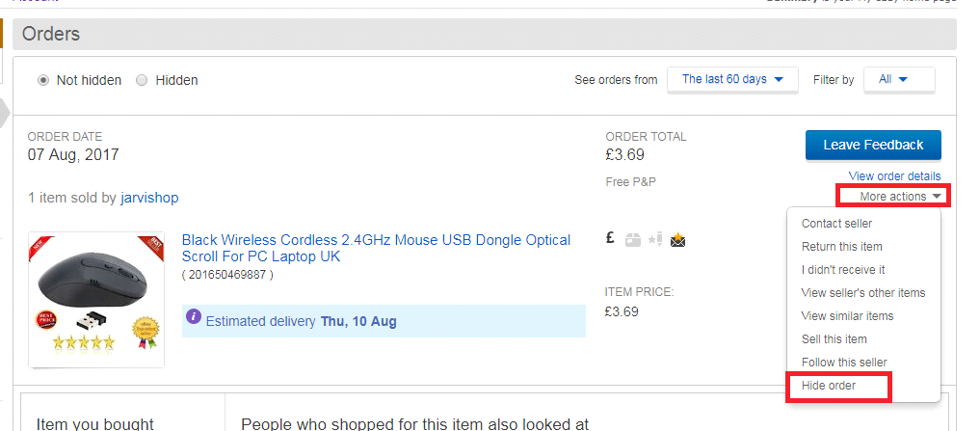
Task: Open the View order details link
Action: [x=894, y=175]
